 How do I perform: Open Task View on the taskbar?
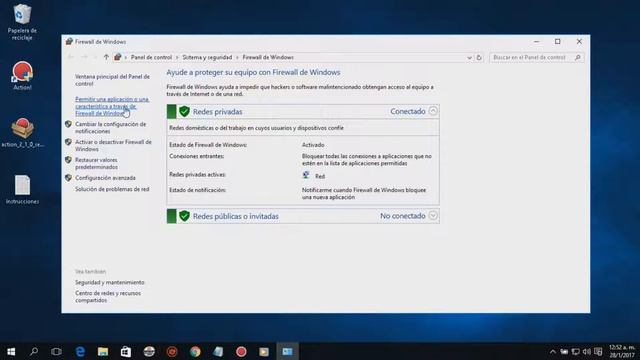pos(56,351)
